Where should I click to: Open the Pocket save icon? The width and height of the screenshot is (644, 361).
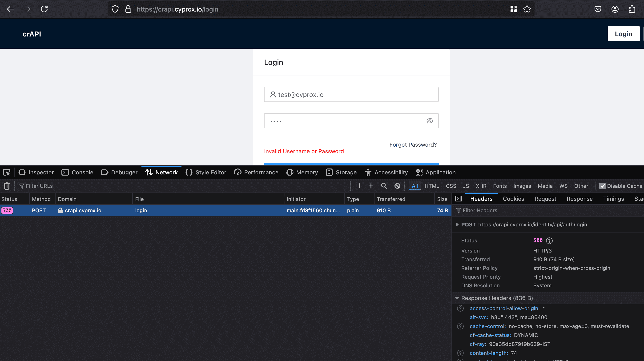pyautogui.click(x=598, y=9)
